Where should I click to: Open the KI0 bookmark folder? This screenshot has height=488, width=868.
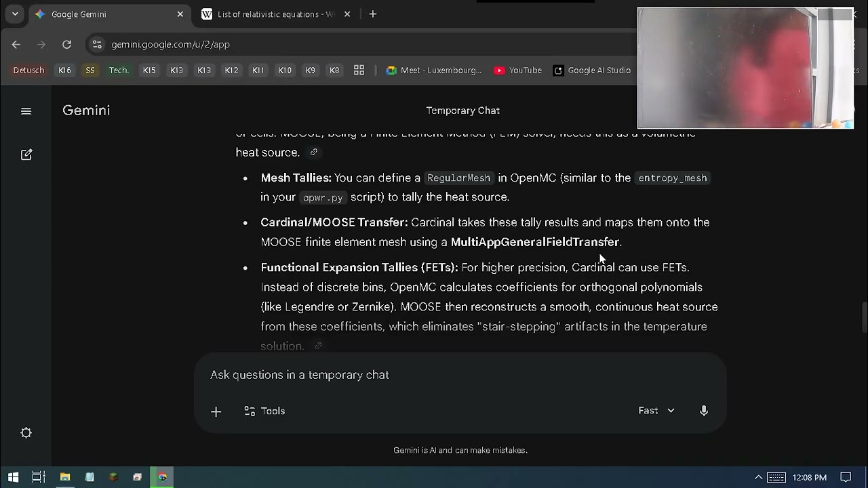[285, 70]
